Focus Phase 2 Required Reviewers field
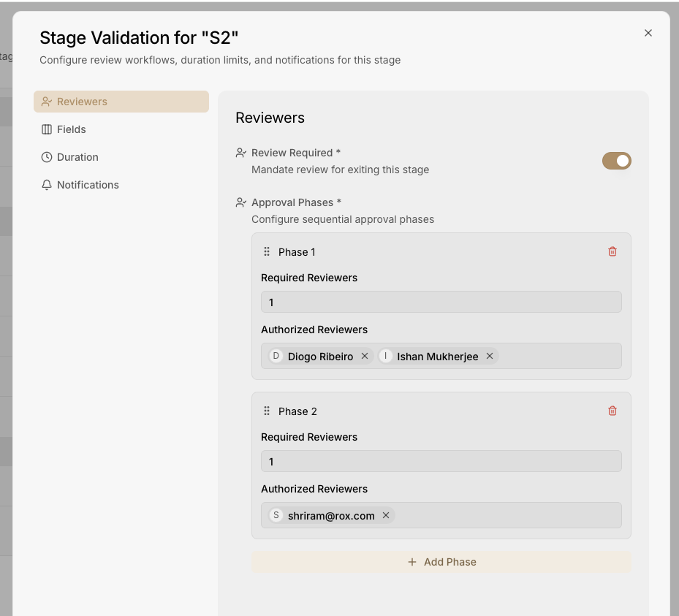Image resolution: width=679 pixels, height=616 pixels. tap(441, 462)
